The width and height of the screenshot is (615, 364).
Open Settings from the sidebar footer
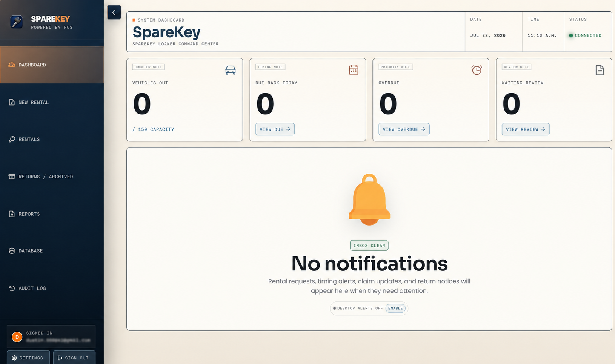pos(28,358)
